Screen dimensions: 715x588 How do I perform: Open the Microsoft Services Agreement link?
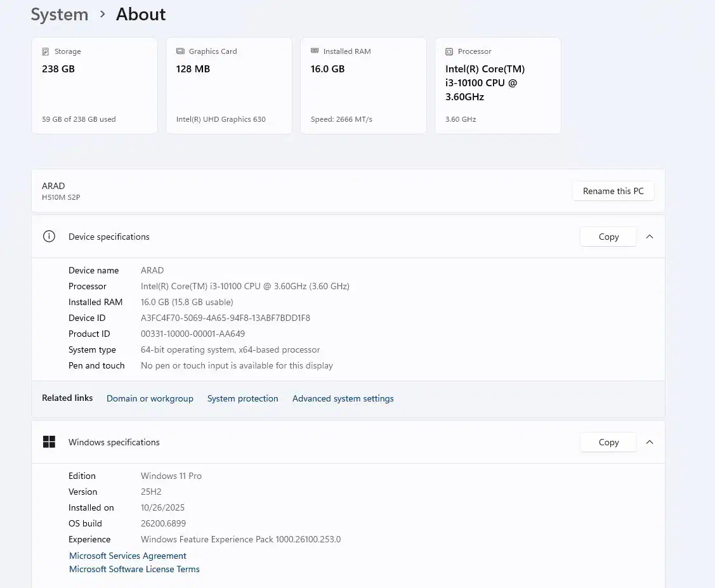[x=128, y=556]
